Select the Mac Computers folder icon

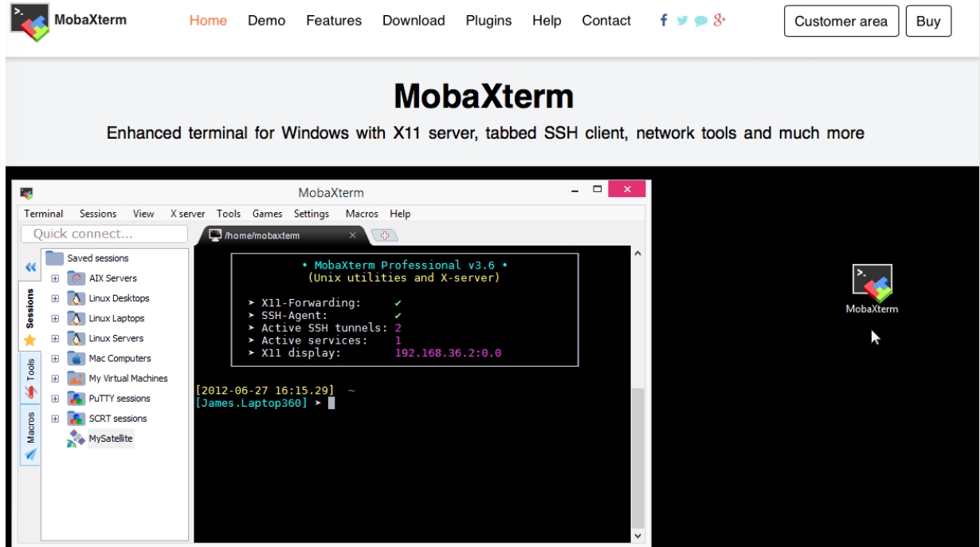[x=76, y=358]
